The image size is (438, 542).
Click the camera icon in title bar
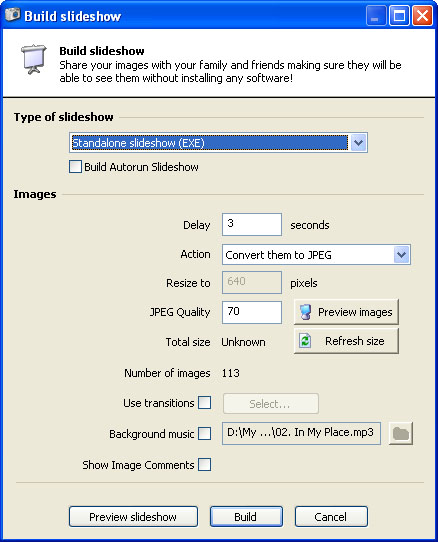12,15
